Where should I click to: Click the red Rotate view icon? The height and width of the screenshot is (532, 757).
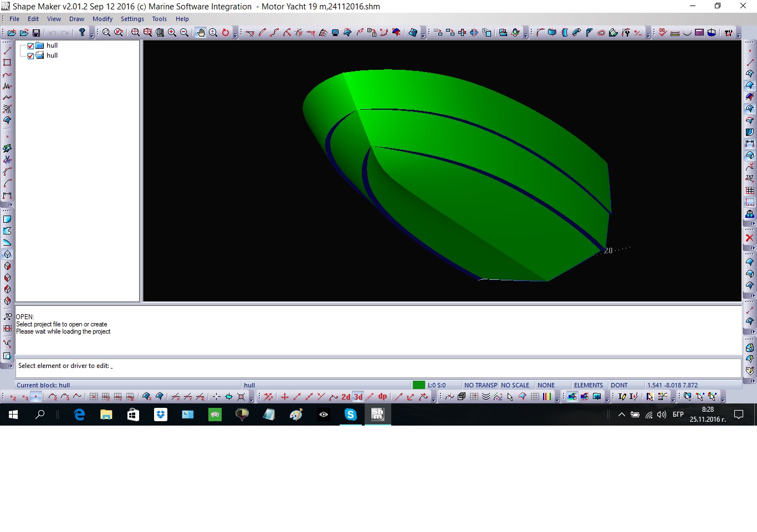226,33
